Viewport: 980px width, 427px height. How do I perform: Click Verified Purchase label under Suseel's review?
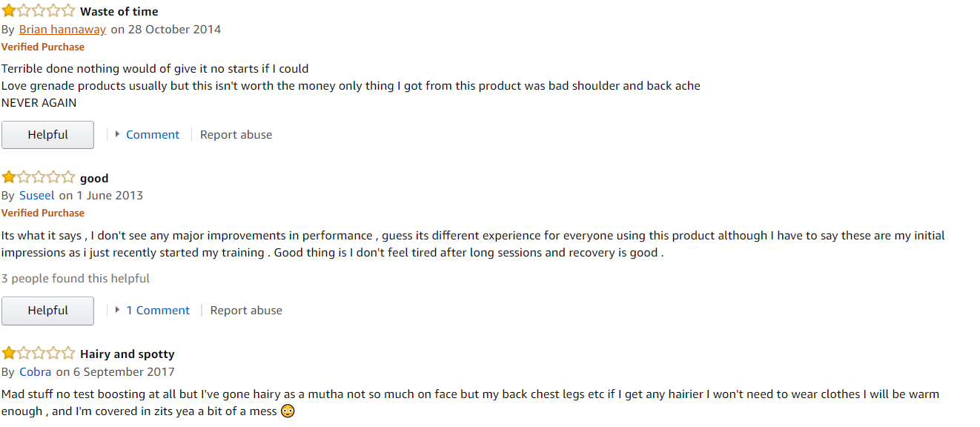point(43,213)
